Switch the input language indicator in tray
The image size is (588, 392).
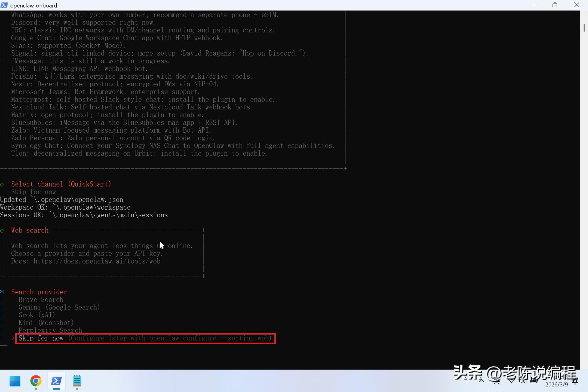tap(497, 381)
